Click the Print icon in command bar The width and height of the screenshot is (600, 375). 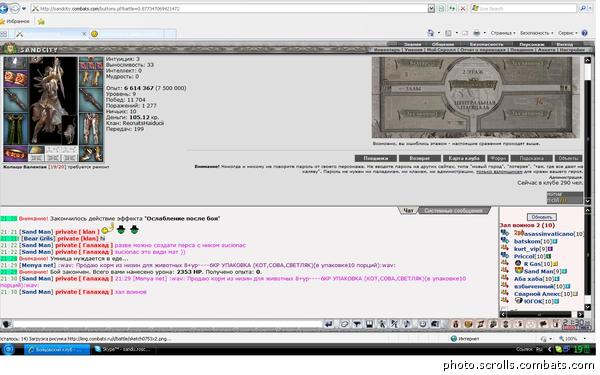pos(476,33)
